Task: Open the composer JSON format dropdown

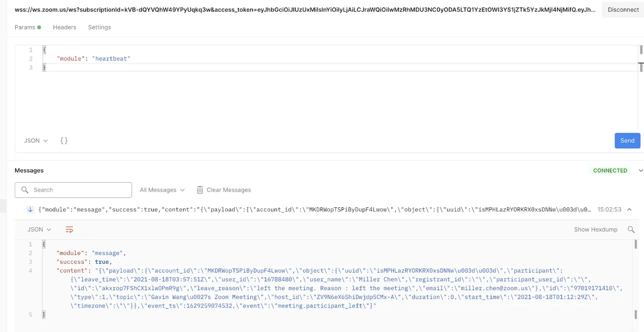Action: (36, 140)
